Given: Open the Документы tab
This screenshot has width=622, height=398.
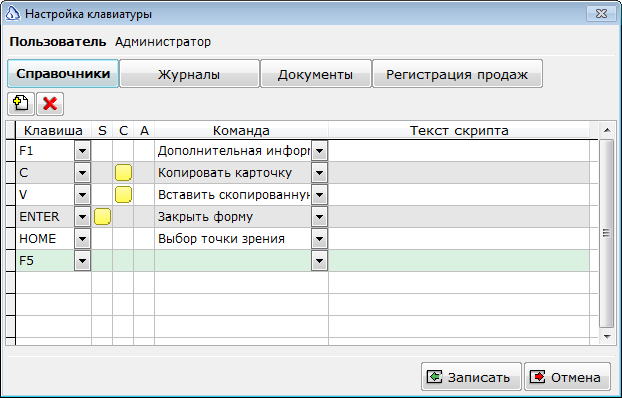Looking at the screenshot, I should coord(316,73).
